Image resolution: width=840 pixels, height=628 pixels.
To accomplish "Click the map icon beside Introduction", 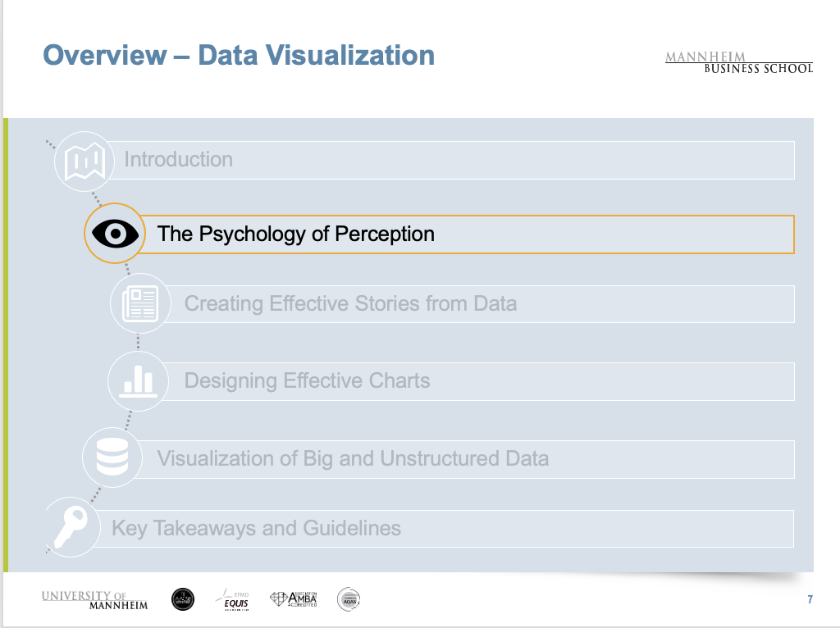I will tap(84, 161).
